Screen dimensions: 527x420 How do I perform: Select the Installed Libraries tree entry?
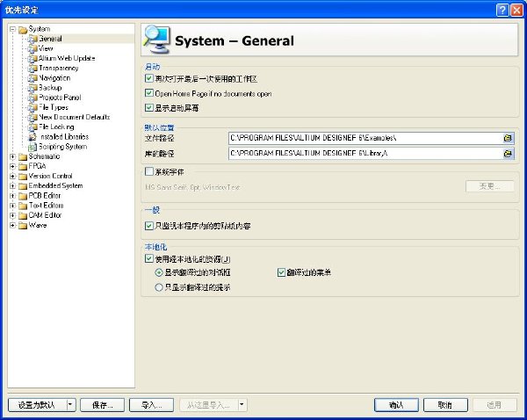pyautogui.click(x=64, y=137)
